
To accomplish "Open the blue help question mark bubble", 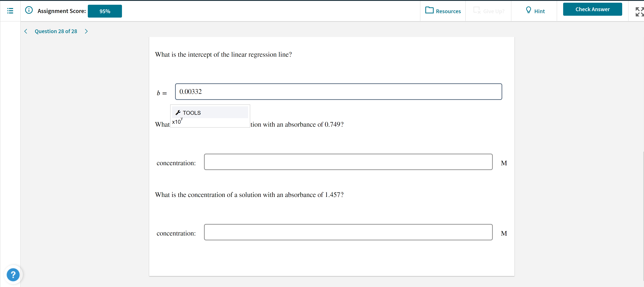I will [13, 275].
